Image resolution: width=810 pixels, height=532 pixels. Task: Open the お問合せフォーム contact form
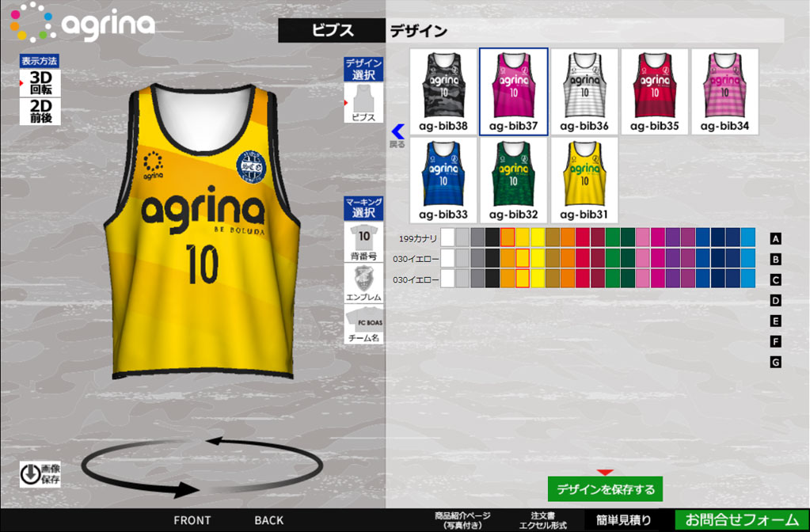(x=742, y=520)
